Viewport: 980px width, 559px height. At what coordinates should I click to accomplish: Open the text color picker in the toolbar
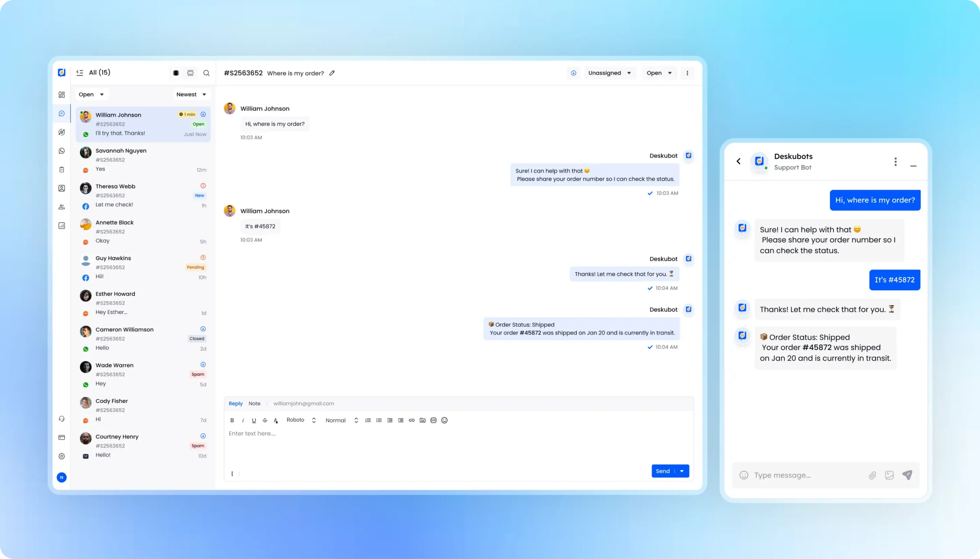pyautogui.click(x=276, y=420)
